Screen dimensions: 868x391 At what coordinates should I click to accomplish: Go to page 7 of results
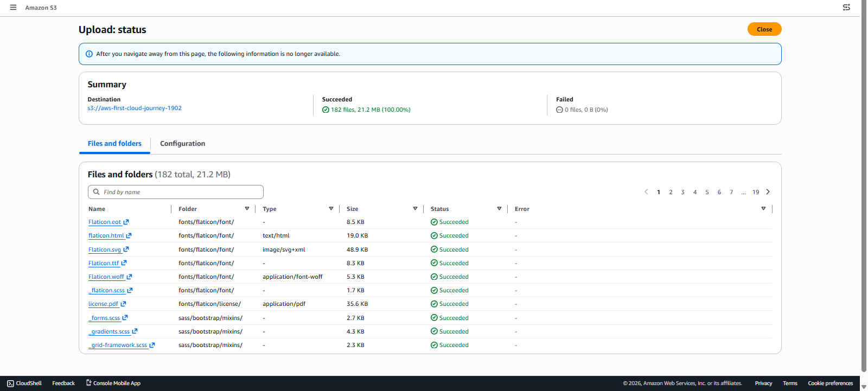tap(731, 193)
